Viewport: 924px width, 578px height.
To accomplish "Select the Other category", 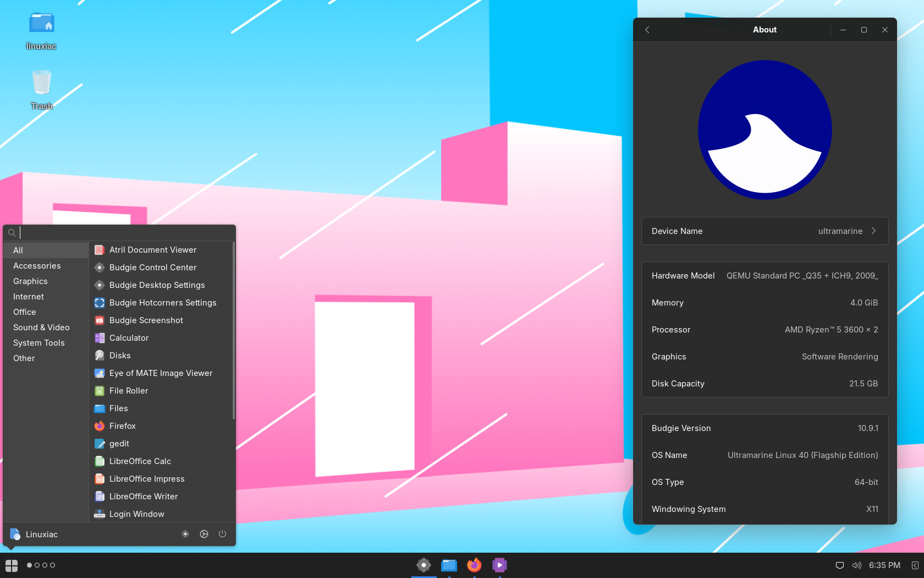I will [46, 358].
